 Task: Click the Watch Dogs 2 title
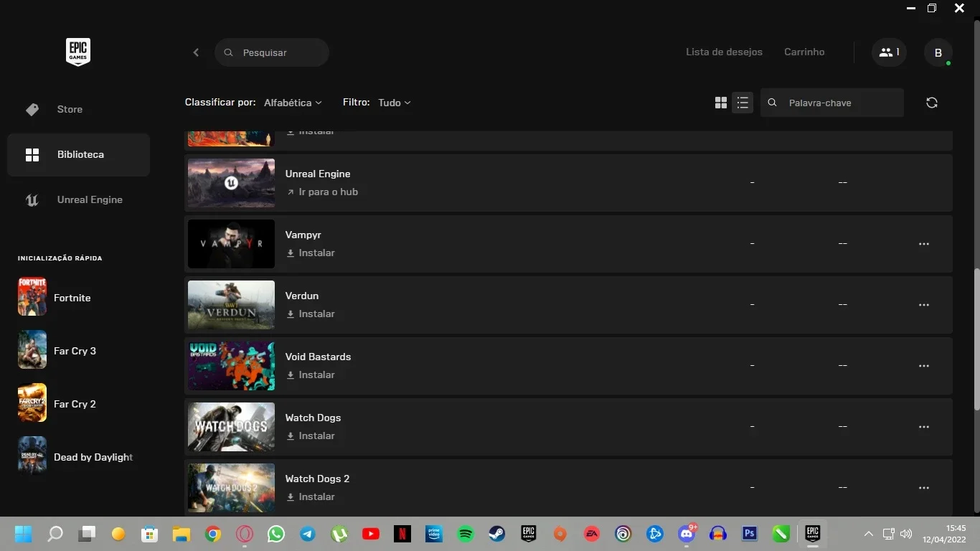pyautogui.click(x=317, y=479)
